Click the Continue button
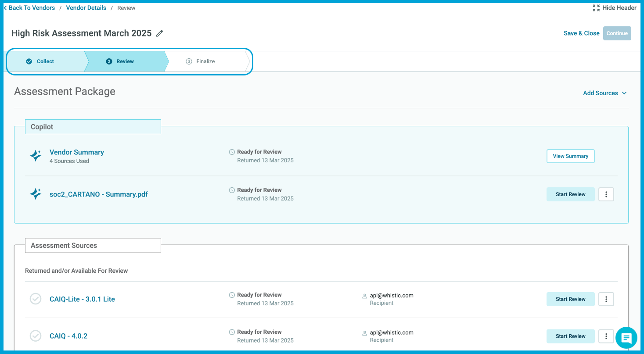The image size is (644, 354). [x=617, y=33]
